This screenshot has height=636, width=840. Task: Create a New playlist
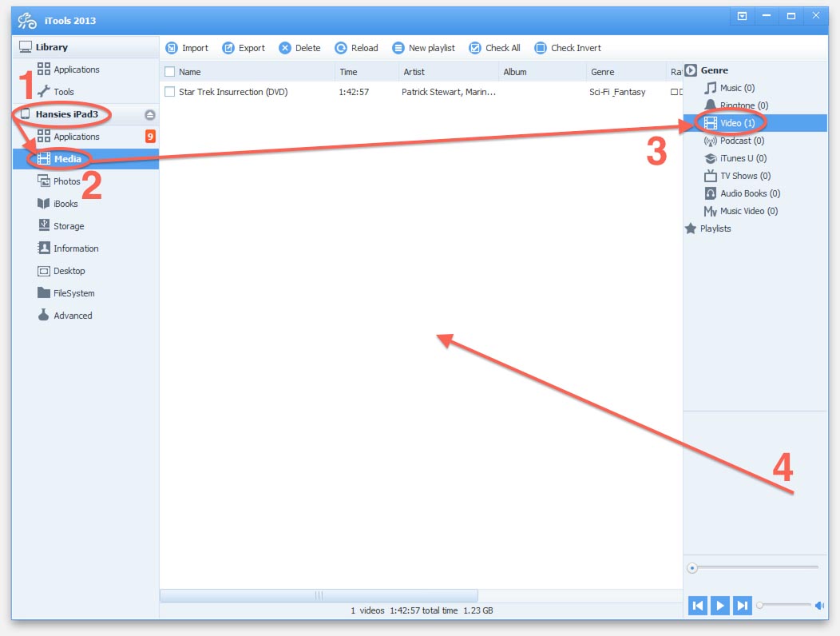[x=423, y=48]
